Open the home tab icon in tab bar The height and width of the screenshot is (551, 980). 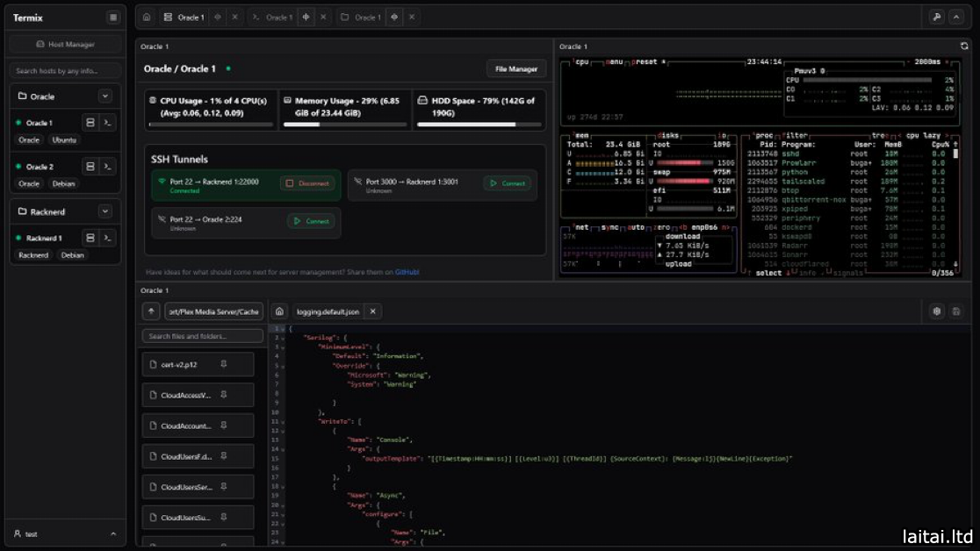point(147,17)
